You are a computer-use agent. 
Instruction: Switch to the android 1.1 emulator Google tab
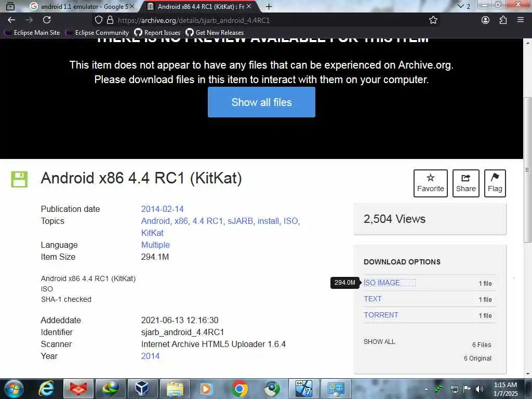[x=82, y=6]
